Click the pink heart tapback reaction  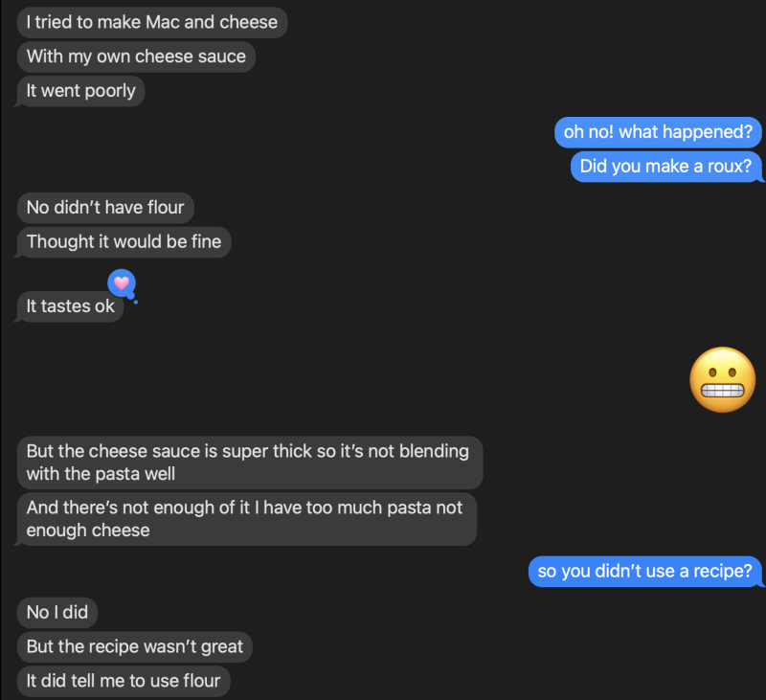(121, 282)
